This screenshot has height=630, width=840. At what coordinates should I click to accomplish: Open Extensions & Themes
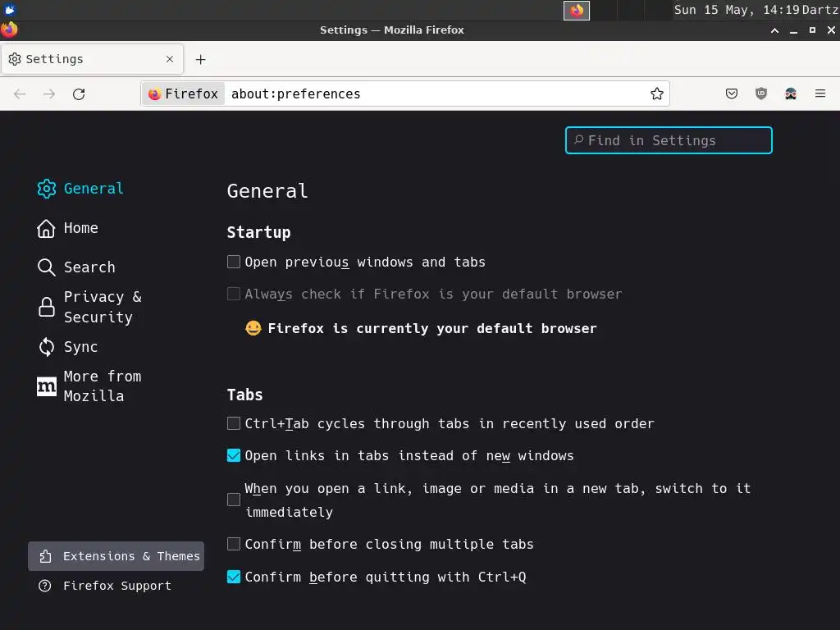click(116, 556)
